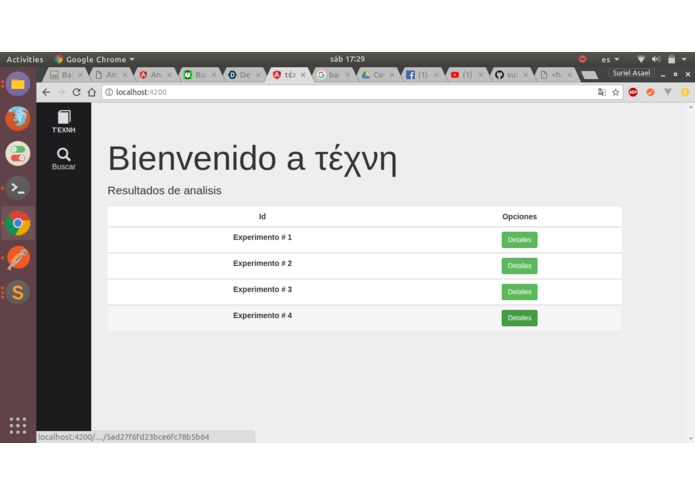Switch to the 'Bu' green icon tab
695x494 pixels.
[x=200, y=74]
